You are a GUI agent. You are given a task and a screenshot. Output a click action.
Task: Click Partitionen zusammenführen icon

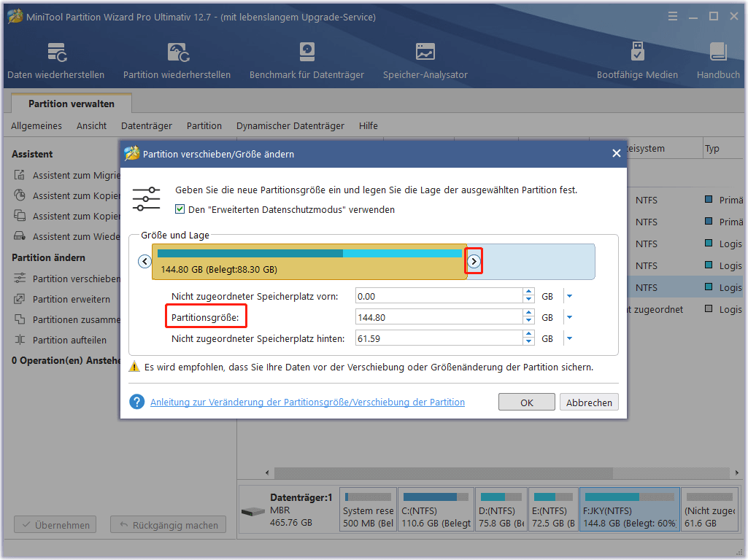(x=20, y=319)
